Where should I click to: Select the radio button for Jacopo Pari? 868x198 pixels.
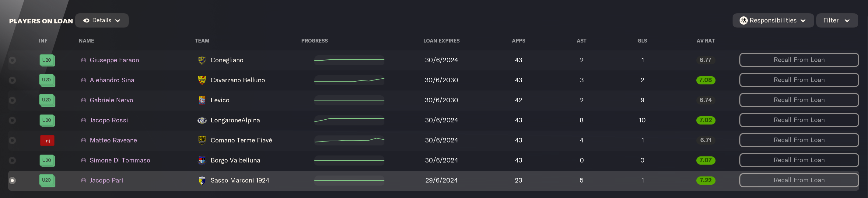click(12, 180)
